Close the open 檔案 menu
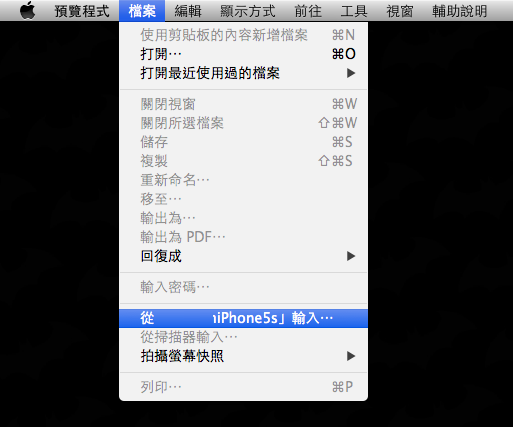This screenshot has width=513, height=427. [x=142, y=11]
